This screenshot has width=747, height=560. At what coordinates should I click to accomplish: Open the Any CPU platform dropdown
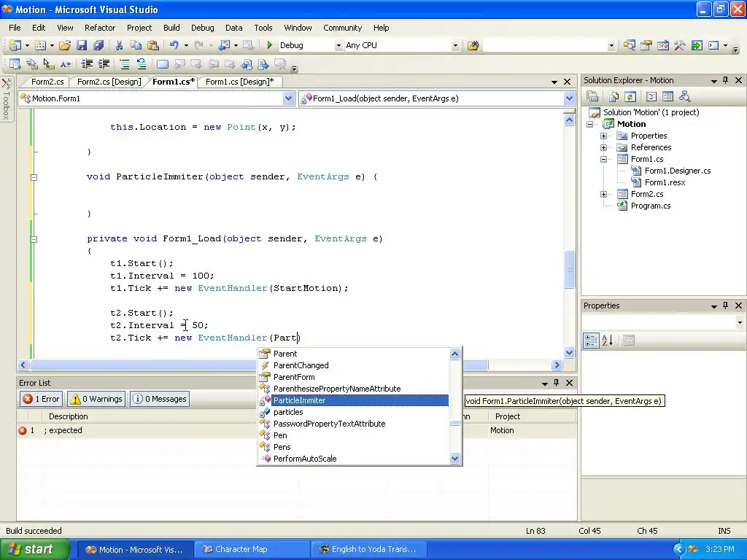pyautogui.click(x=455, y=45)
